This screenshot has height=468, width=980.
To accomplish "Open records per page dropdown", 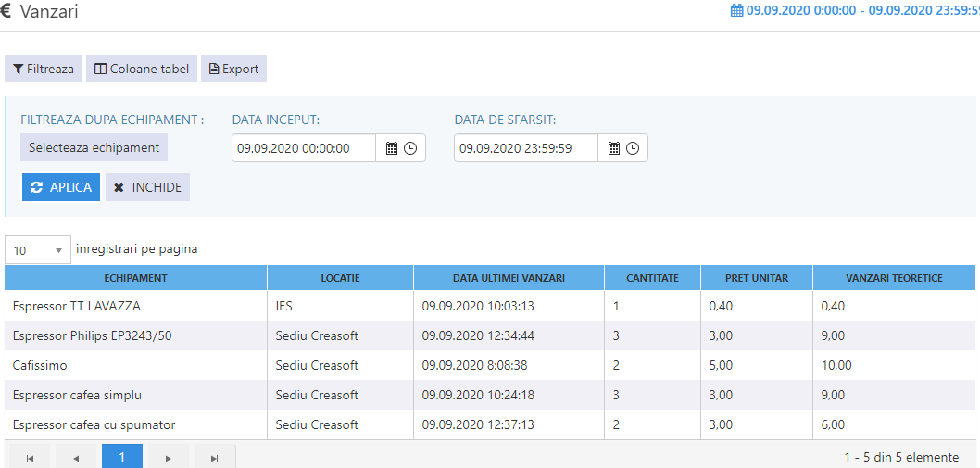I will [38, 250].
